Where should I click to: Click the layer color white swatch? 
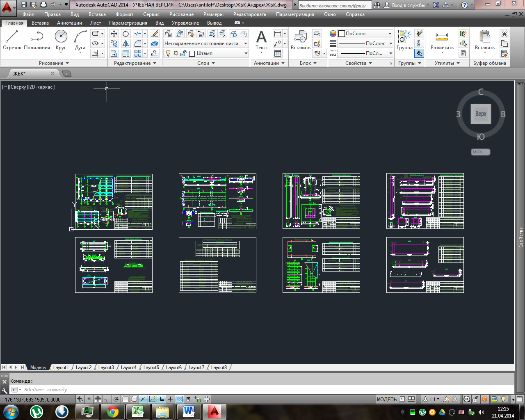192,54
